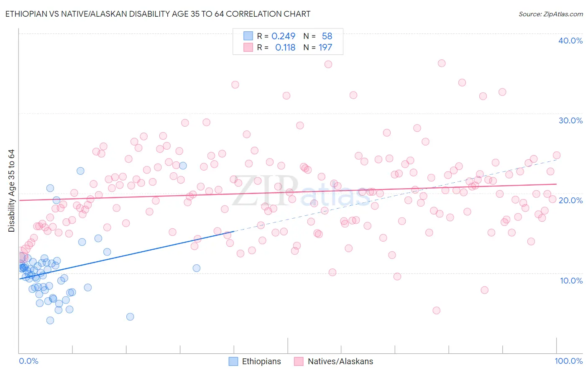Click the R value 0.249 in the stats box
This screenshot has height=373, width=588.
[284, 36]
